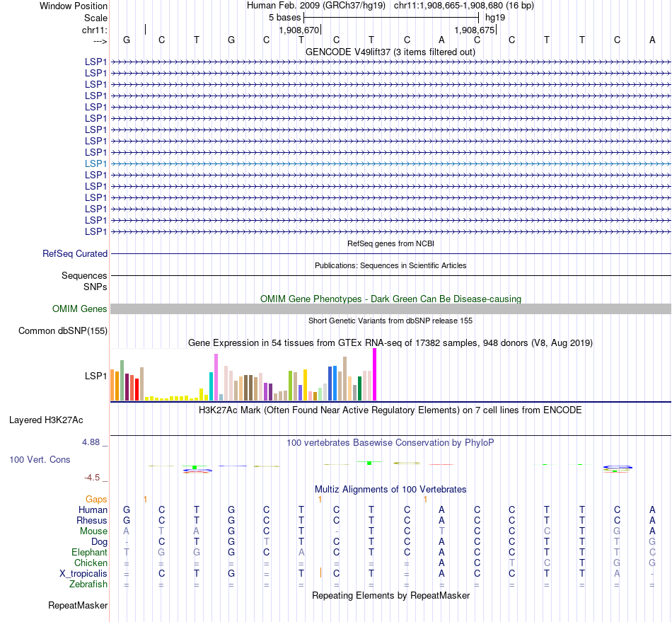This screenshot has height=622, width=672.
Task: Open GENCODE V49lift37 track title
Action: (x=390, y=52)
